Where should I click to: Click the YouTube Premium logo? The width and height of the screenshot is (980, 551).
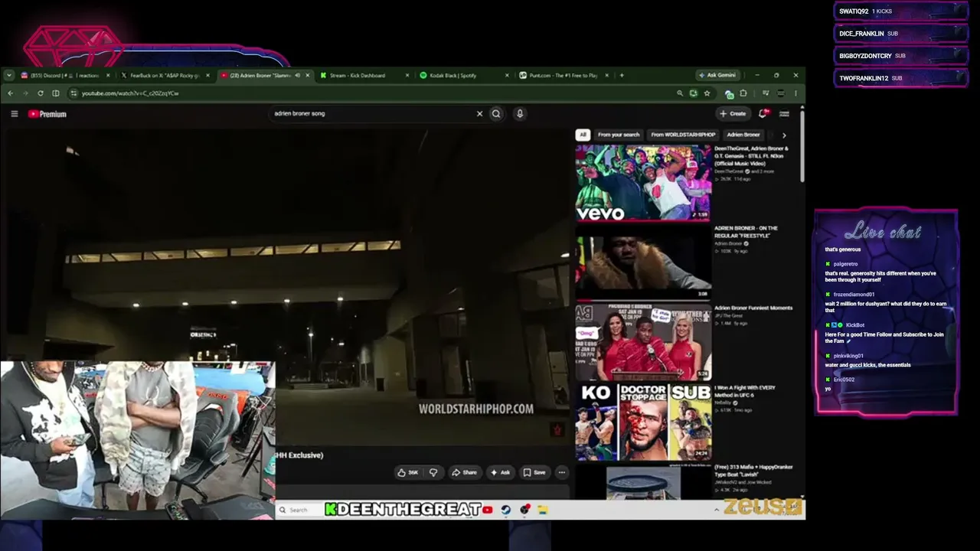(x=47, y=114)
